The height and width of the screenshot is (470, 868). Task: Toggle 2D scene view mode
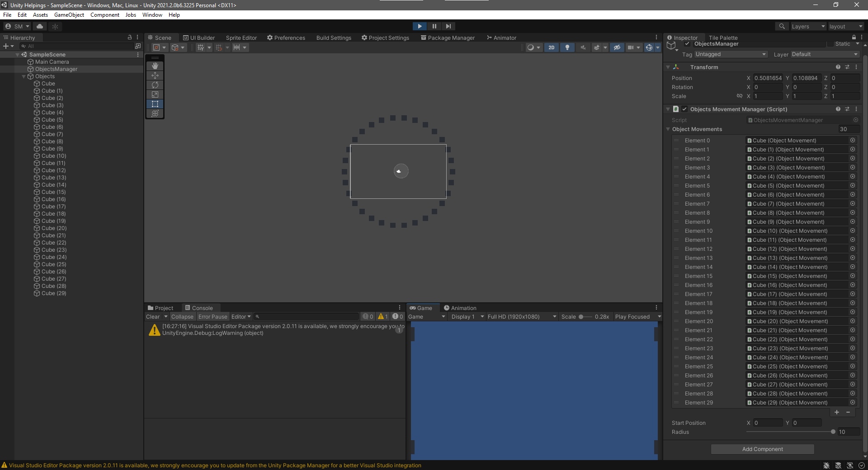[552, 47]
